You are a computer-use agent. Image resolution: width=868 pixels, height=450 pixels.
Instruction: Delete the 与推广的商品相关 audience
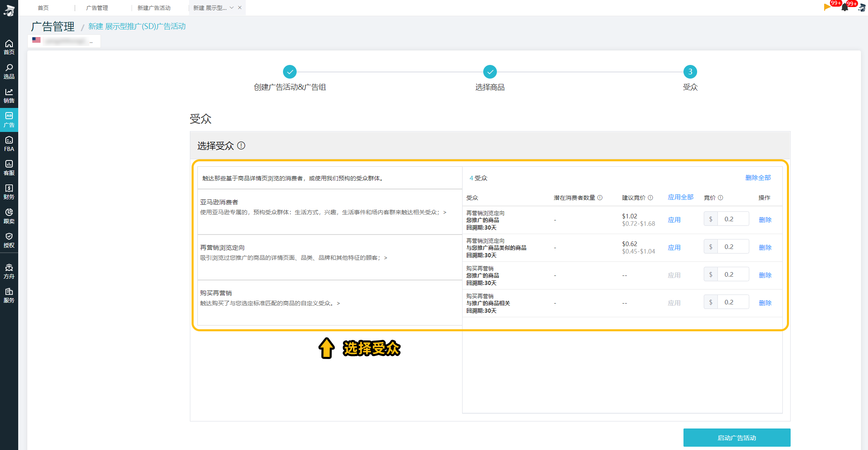765,303
